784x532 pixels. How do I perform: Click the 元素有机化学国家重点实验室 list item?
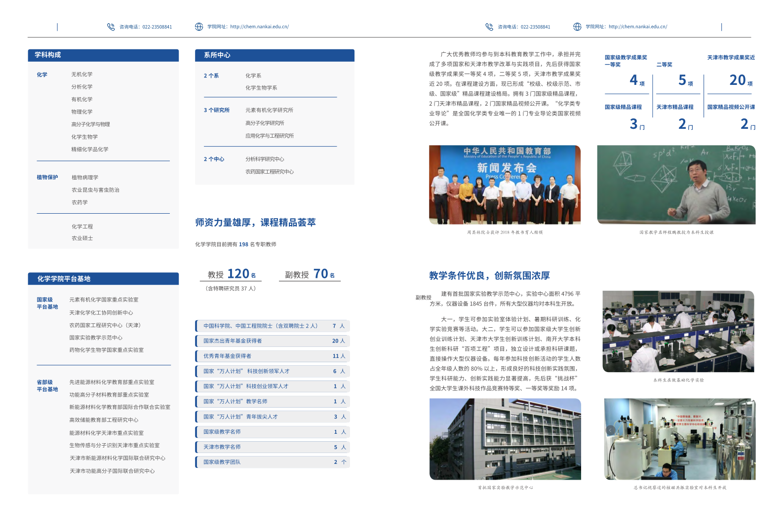click(x=104, y=300)
